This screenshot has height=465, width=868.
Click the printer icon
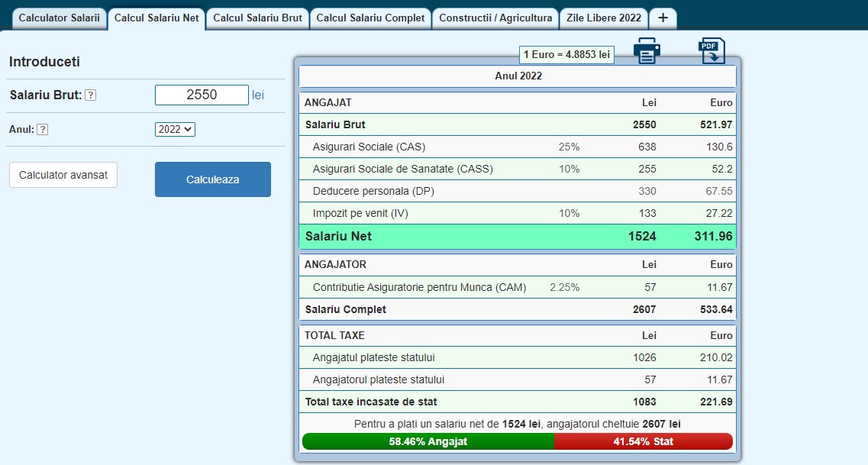click(x=647, y=51)
